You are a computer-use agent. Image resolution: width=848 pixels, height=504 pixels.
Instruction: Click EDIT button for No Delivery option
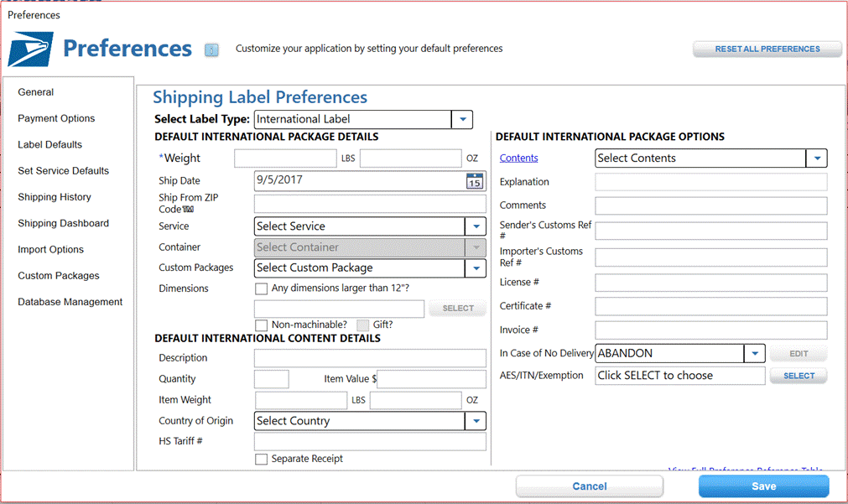coord(799,354)
